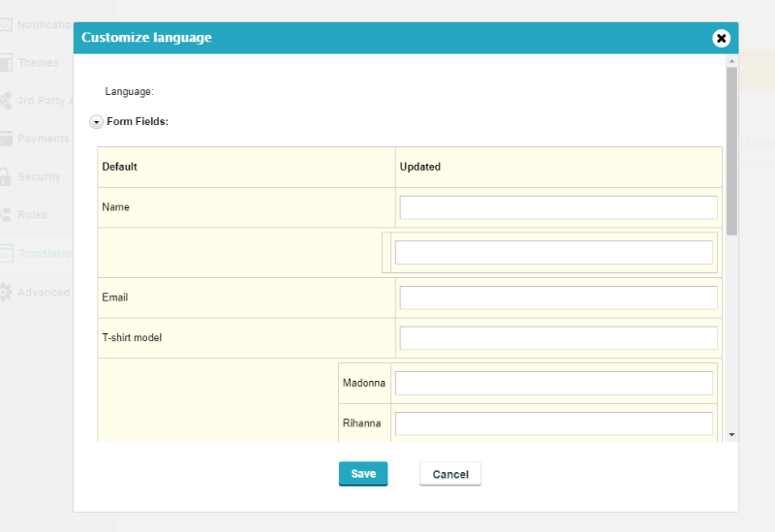Screen dimensions: 775x532
Task: Collapse the Form Fields section
Action: click(96, 122)
